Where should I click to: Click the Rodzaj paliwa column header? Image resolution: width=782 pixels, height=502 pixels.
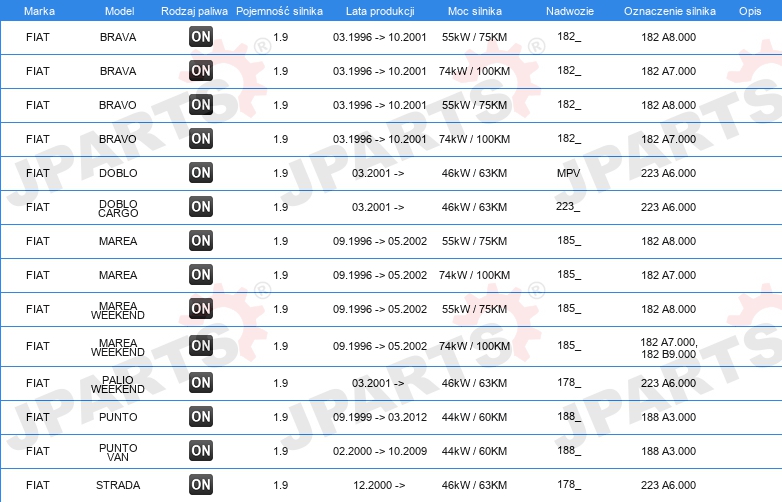coord(195,11)
